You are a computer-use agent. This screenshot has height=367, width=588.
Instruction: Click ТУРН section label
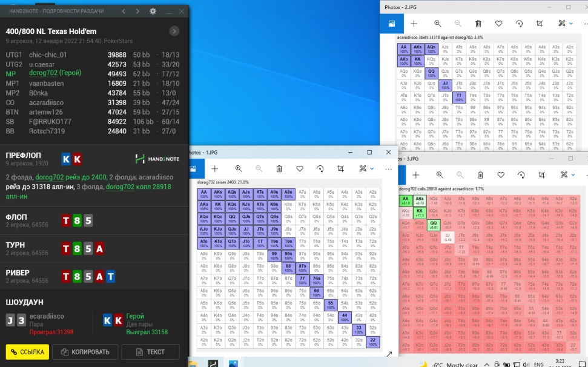coord(15,245)
